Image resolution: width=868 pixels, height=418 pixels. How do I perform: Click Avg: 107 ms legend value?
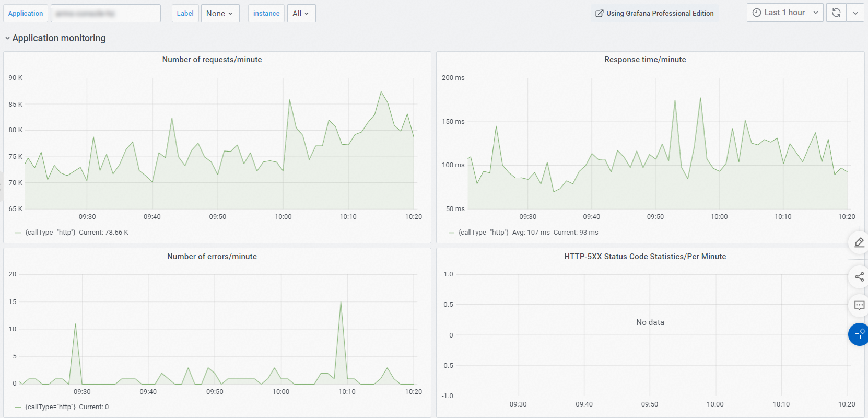[531, 233]
